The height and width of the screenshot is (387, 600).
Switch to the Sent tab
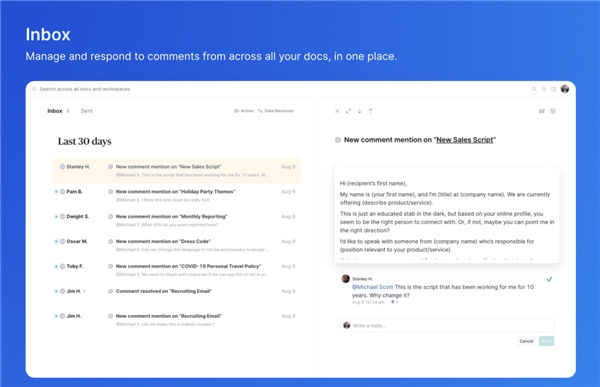(x=86, y=111)
